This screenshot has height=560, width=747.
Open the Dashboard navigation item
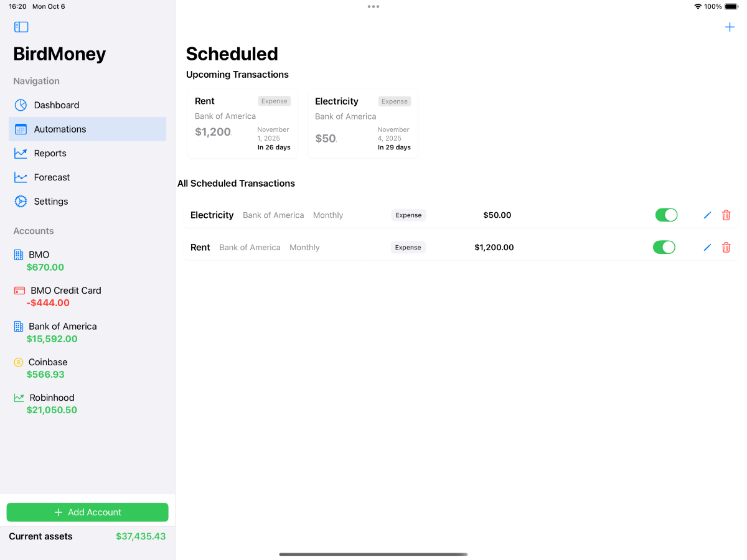[56, 105]
